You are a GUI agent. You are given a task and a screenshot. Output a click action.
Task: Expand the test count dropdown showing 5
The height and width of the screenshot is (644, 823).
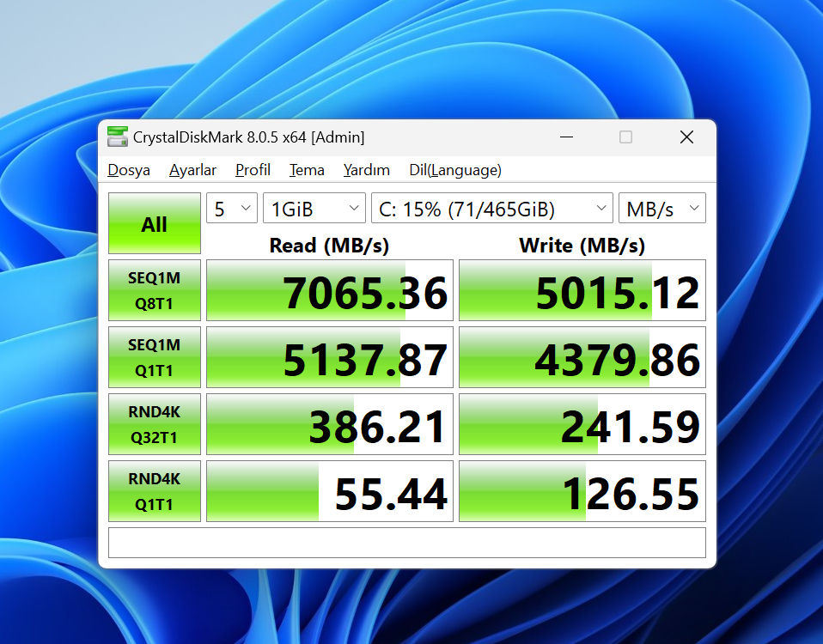232,208
